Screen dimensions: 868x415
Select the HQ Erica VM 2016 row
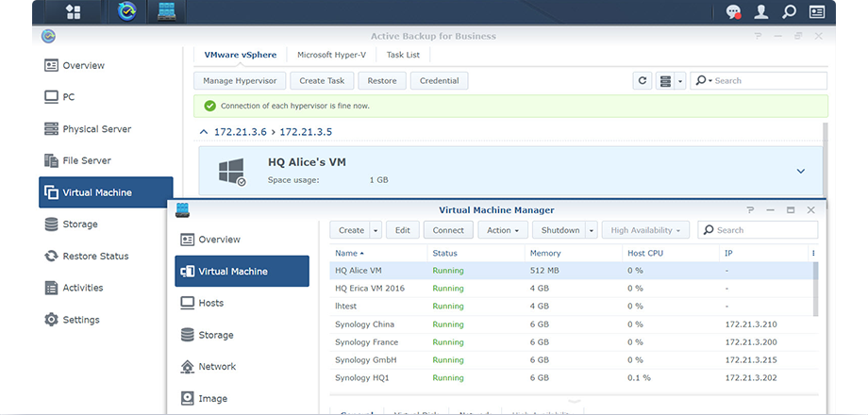571,289
